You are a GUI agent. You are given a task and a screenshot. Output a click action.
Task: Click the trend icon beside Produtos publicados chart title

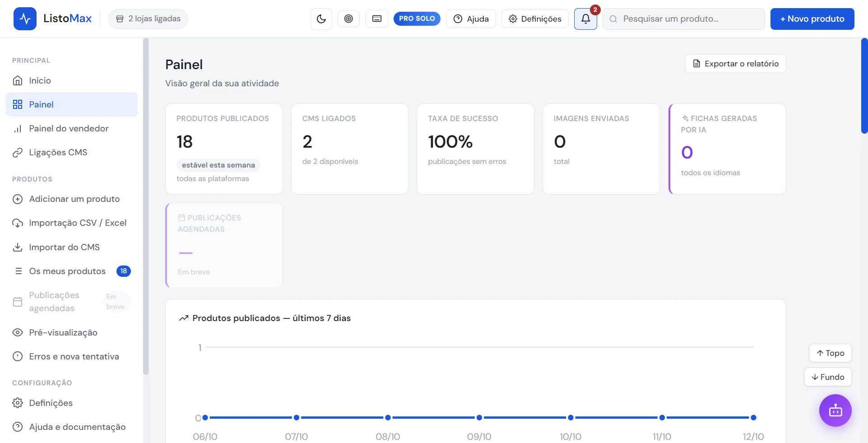184,318
